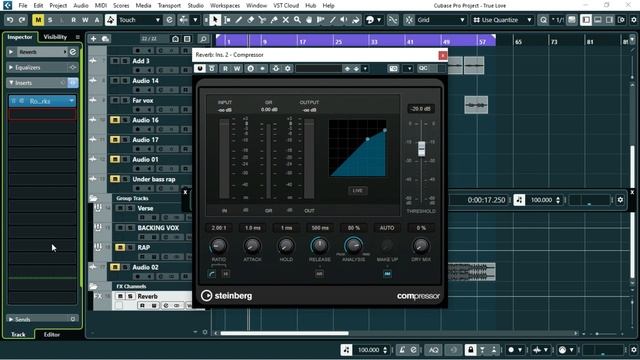Toggle compressor Write automation W button

(x=237, y=69)
